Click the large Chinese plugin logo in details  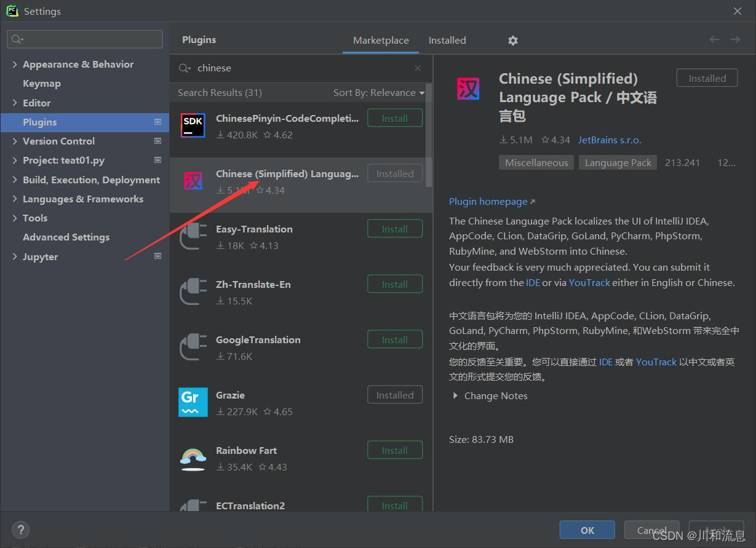[x=468, y=90]
